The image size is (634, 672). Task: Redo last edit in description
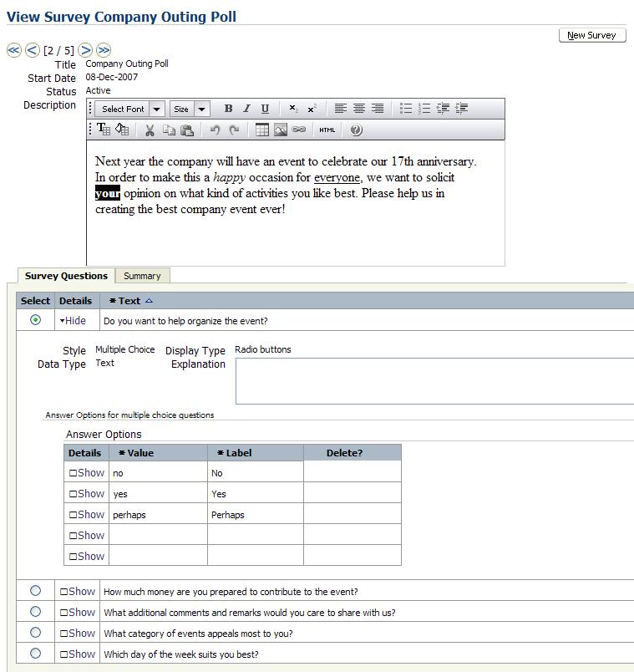[x=234, y=130]
